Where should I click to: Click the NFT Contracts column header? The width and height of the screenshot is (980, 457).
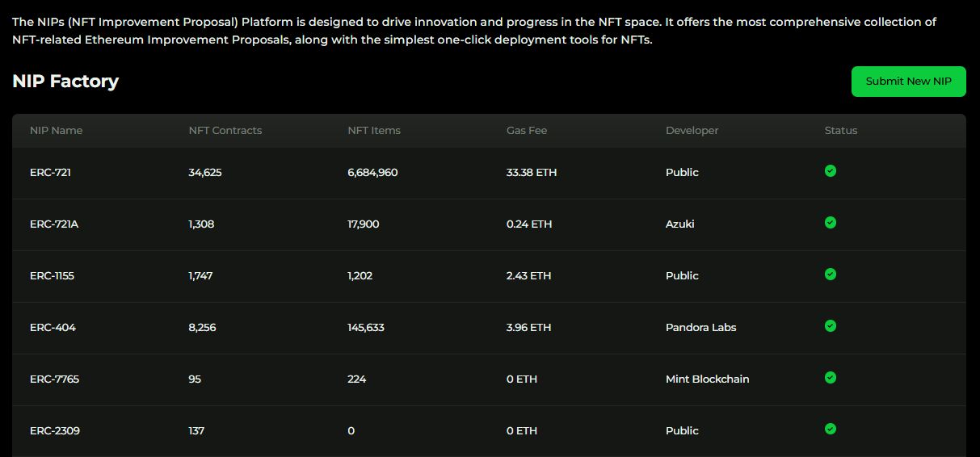pyautogui.click(x=225, y=131)
